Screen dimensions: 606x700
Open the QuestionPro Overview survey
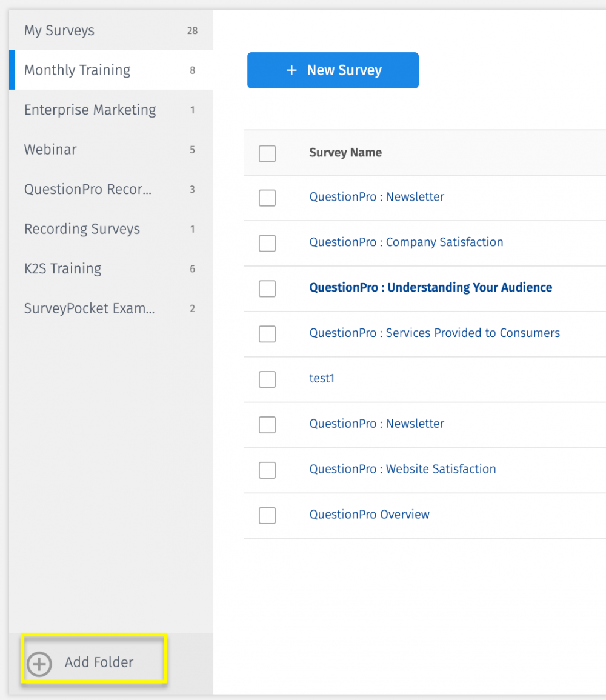369,515
